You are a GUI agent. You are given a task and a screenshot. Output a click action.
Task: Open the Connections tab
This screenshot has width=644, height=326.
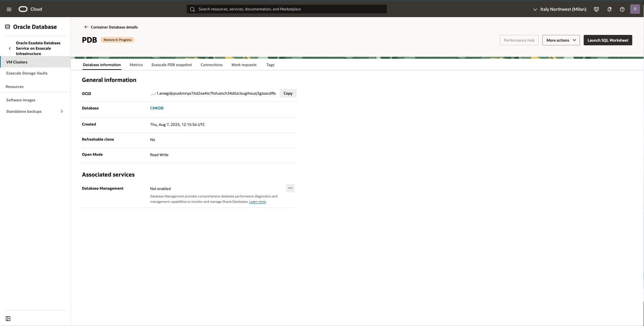point(212,65)
